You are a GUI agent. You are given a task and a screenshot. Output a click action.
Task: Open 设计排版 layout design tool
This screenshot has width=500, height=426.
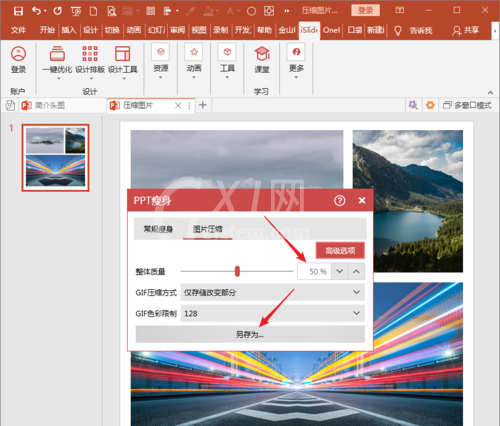click(90, 62)
